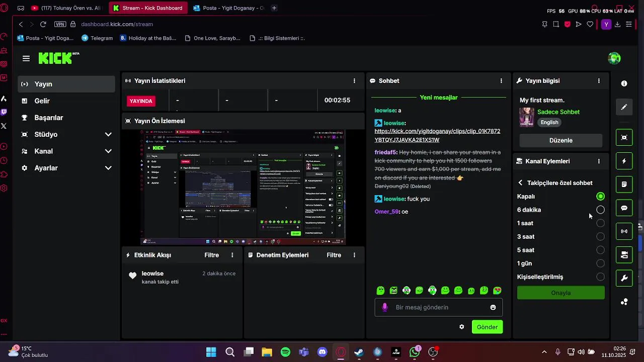Click the Kick logo
Viewport: 644px width, 362px height.
(x=59, y=58)
